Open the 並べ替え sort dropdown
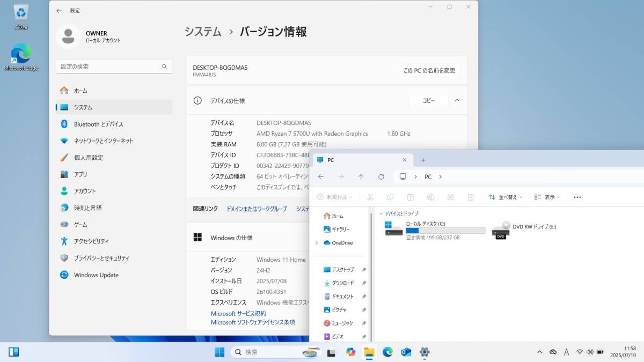 (x=505, y=197)
